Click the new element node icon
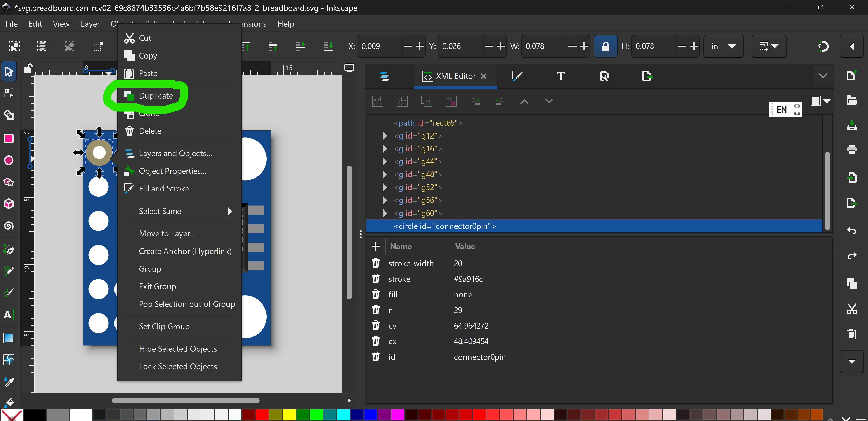The image size is (868, 421). pos(378,101)
